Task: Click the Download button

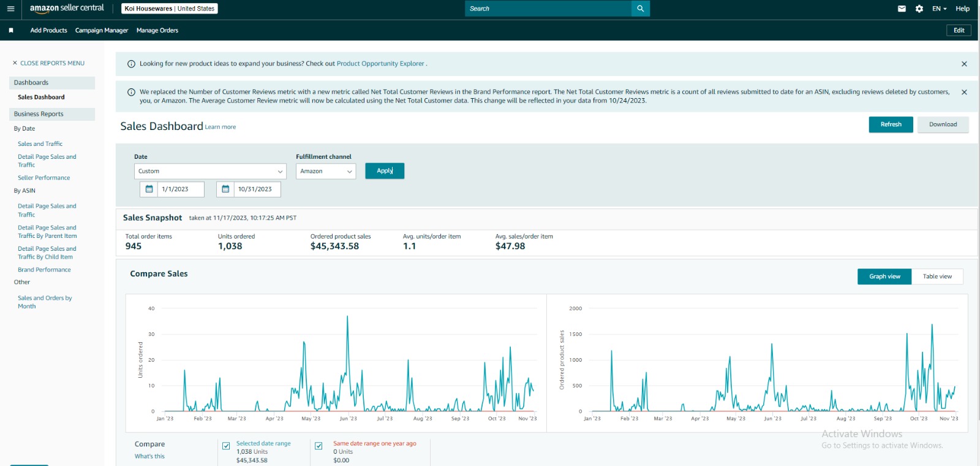Action: 943,124
